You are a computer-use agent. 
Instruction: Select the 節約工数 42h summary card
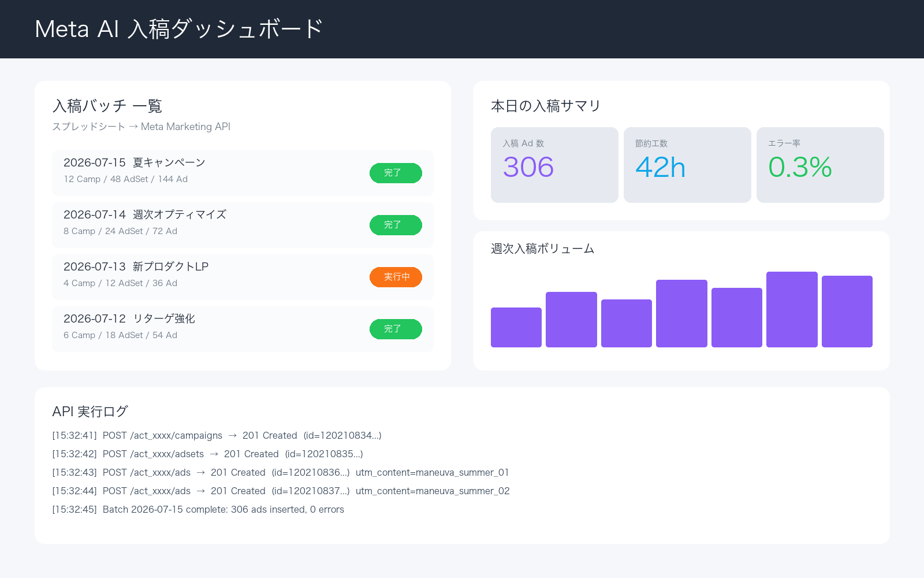(687, 165)
